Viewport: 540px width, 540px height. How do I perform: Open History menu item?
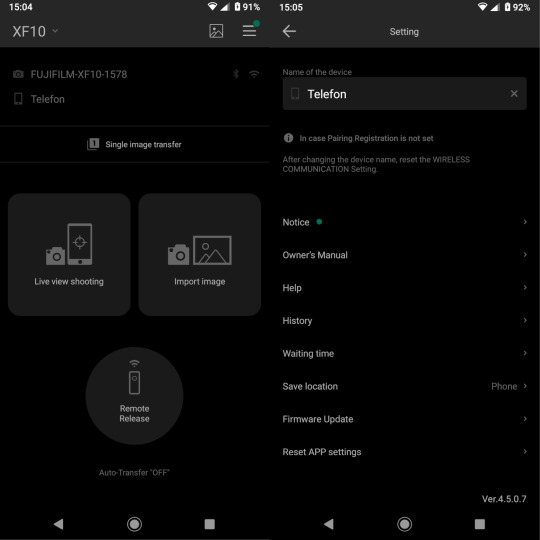click(x=404, y=321)
